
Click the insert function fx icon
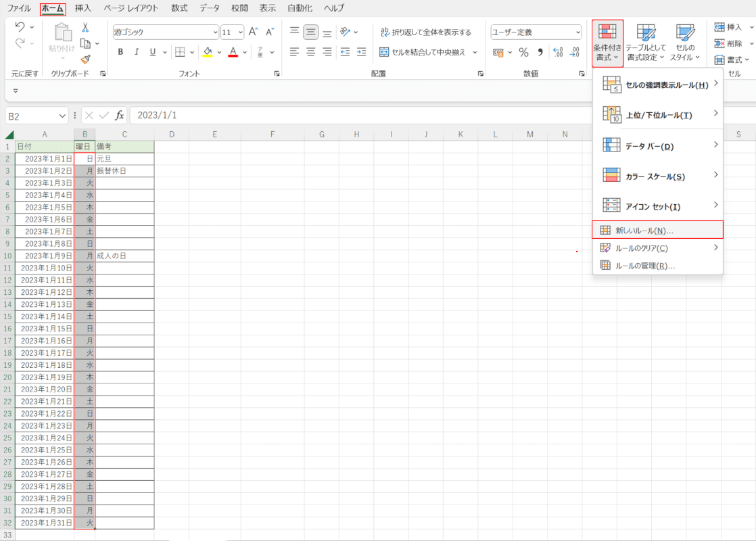coord(120,116)
